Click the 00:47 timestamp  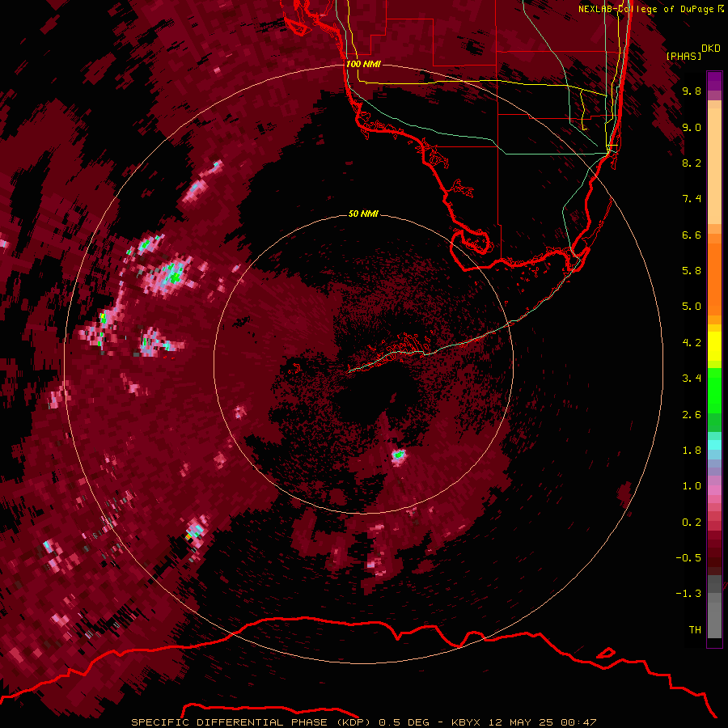pyautogui.click(x=578, y=722)
